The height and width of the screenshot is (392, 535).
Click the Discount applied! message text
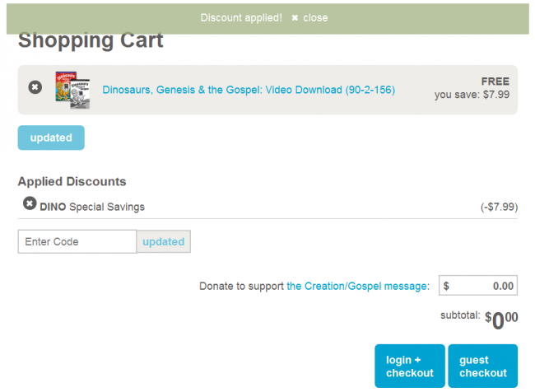point(241,17)
